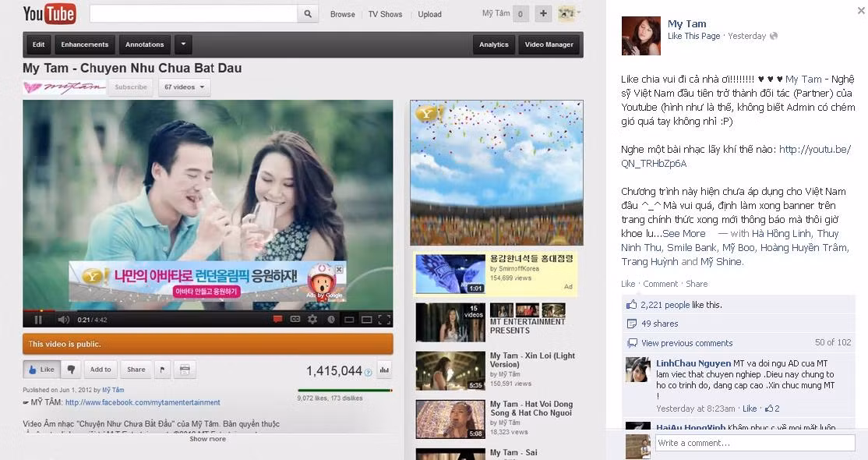Viewport: 868px width, 460px height.
Task: Click Like under the Facebook post
Action: click(x=628, y=284)
